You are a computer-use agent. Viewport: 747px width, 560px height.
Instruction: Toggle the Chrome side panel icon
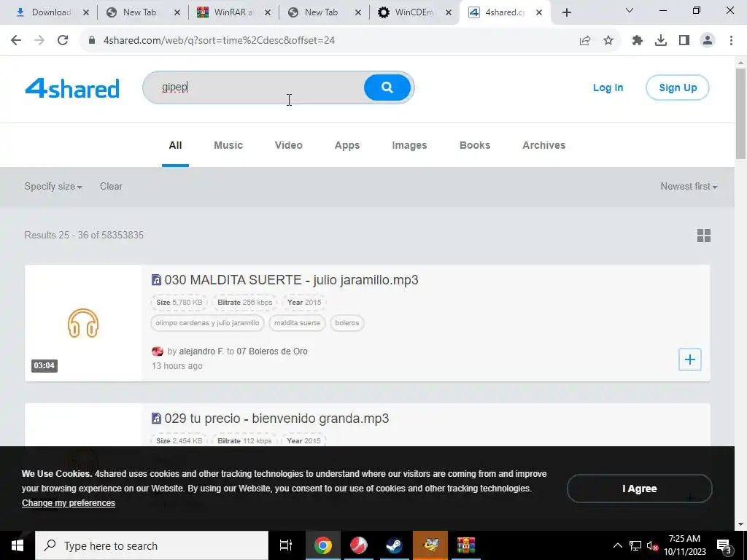coord(684,41)
